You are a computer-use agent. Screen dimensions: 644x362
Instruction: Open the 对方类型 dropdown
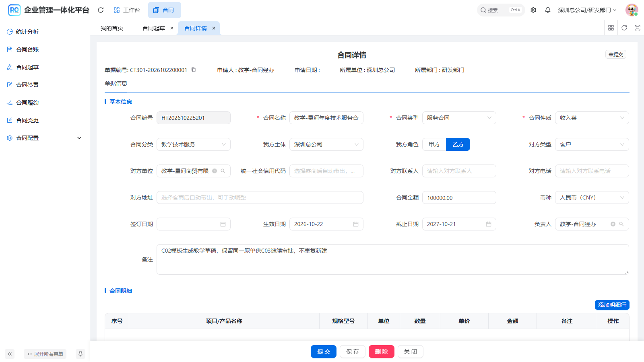592,144
